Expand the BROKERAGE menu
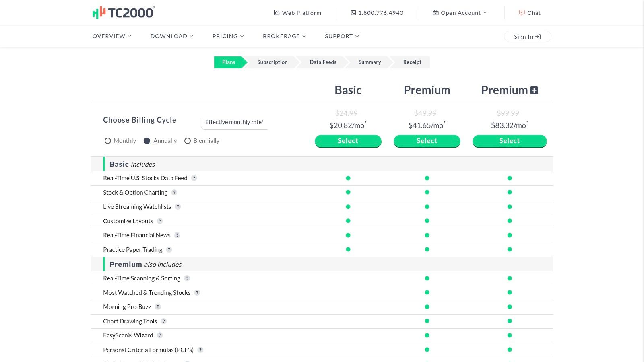The image size is (644, 362). tap(285, 36)
